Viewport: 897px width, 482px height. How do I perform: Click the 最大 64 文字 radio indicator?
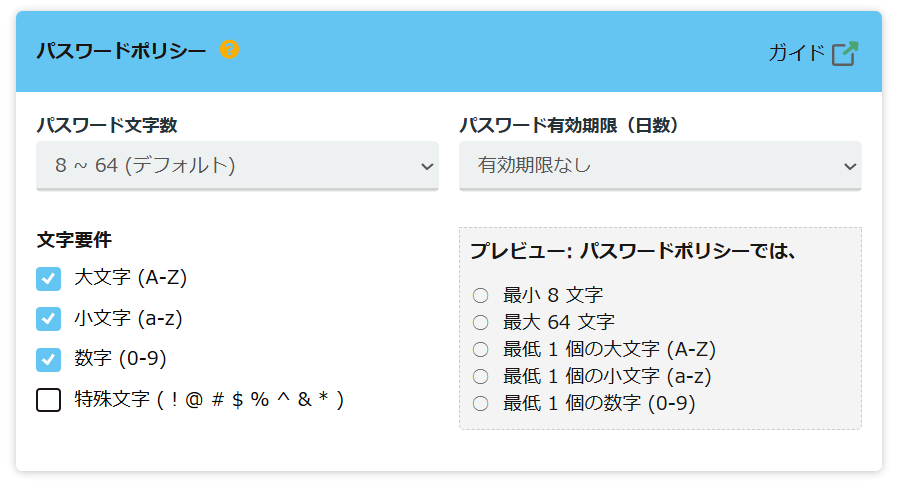[480, 322]
